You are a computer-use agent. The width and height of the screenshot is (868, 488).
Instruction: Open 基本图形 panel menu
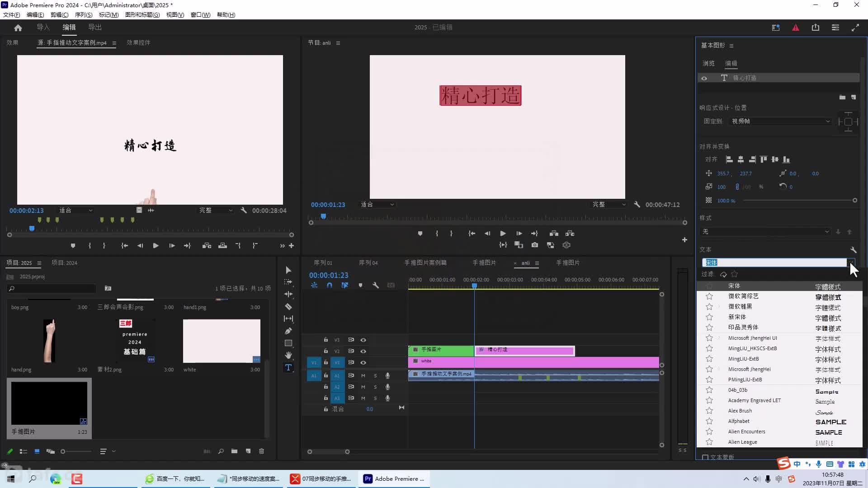coord(731,46)
